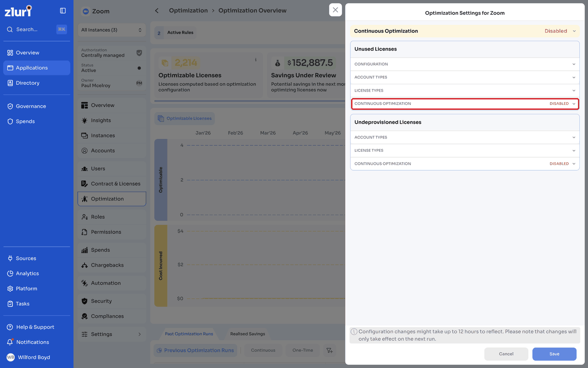
Task: Expand Account Types under Undeprovisioned Licenses
Action: coord(465,138)
